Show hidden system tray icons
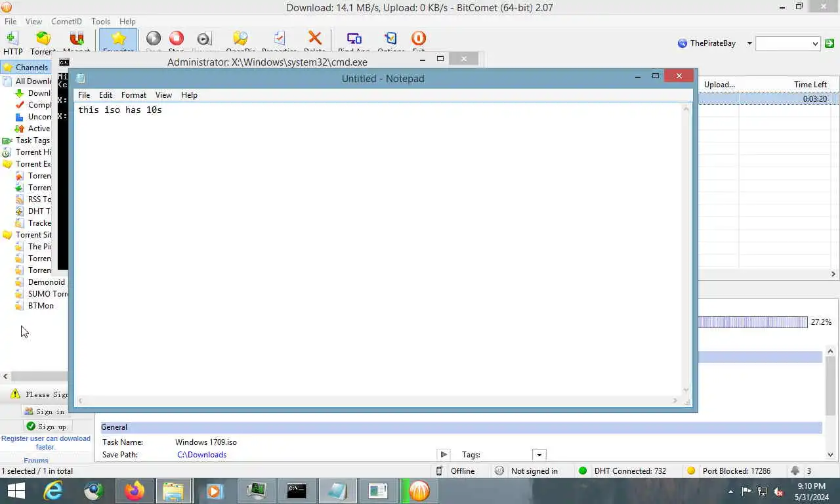 click(x=731, y=491)
